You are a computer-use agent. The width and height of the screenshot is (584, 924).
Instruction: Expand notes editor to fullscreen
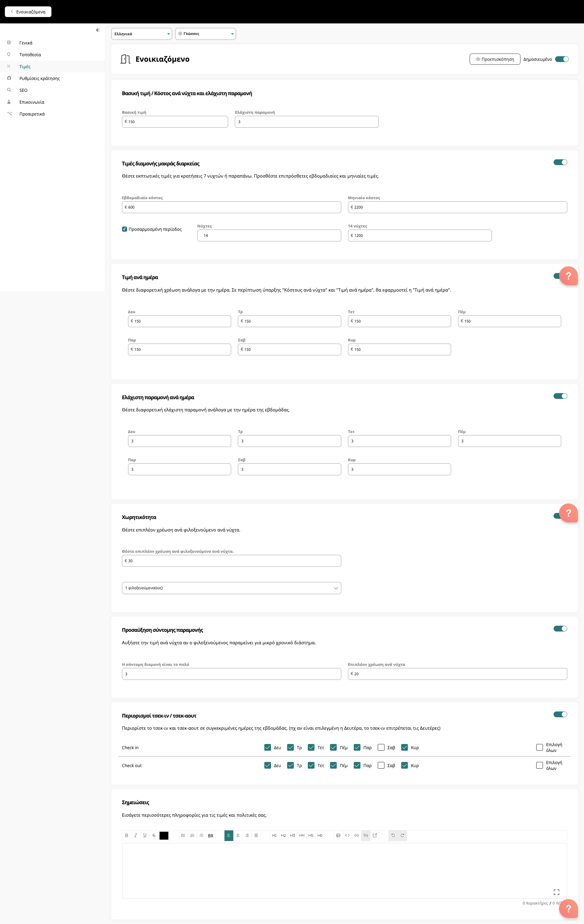click(556, 892)
